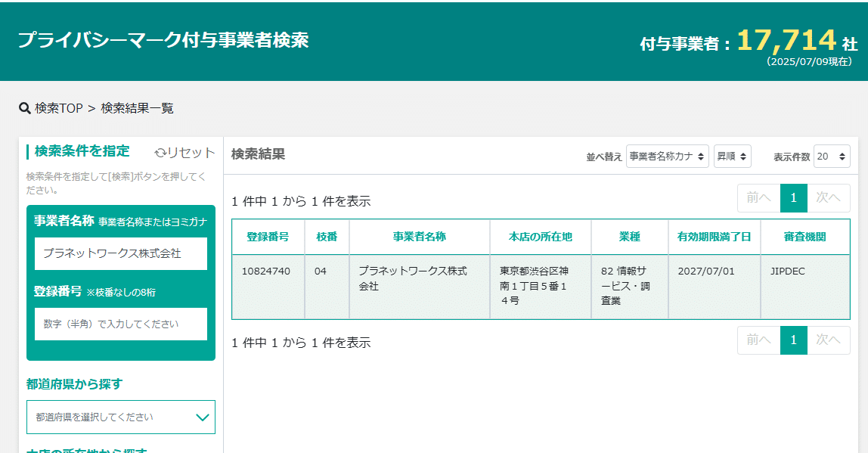Click the circular arrows reset icon
This screenshot has width=868, height=453.
click(160, 153)
